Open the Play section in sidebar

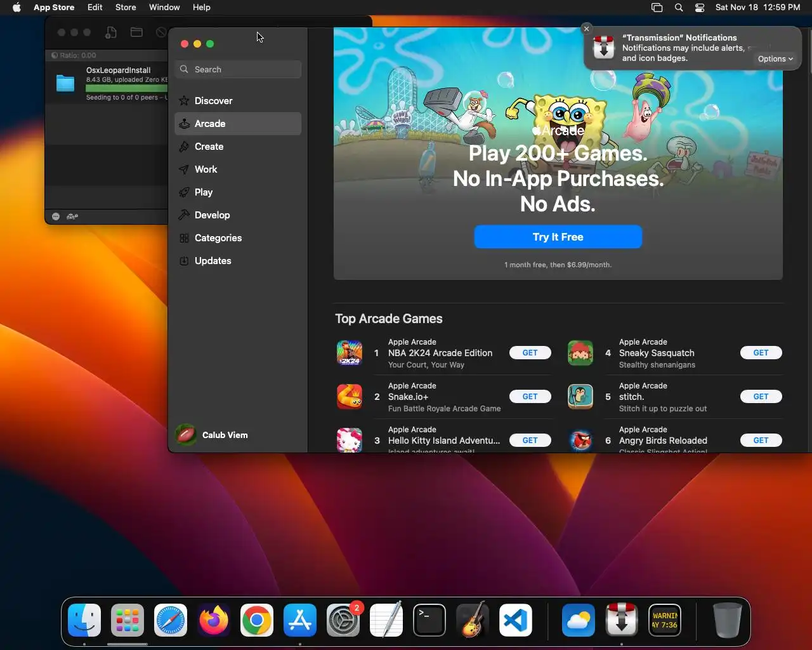pos(238,192)
